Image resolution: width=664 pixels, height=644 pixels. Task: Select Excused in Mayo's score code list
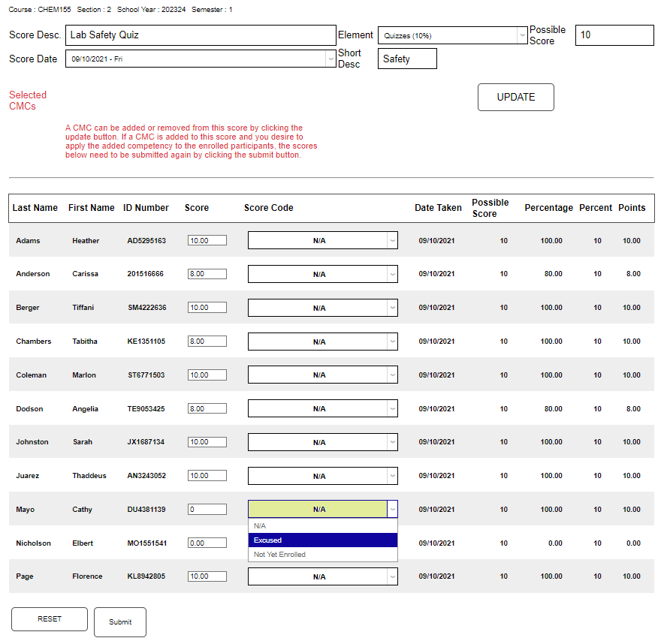coord(322,540)
